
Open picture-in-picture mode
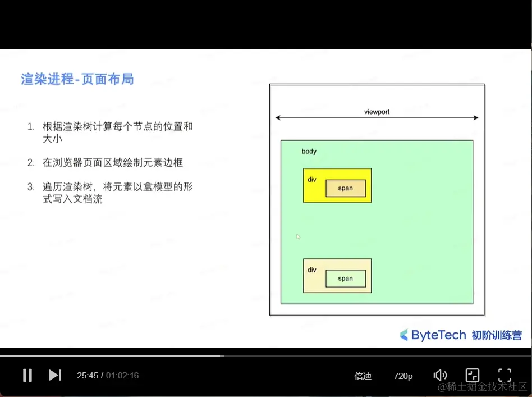473,375
